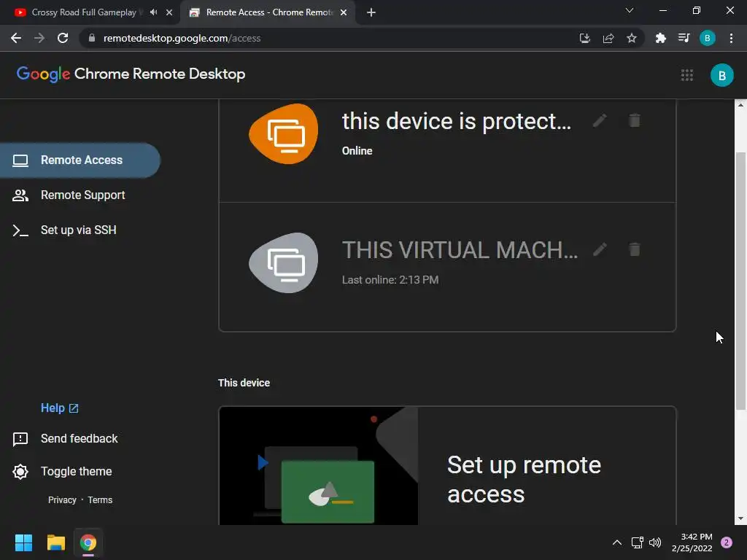Open the Windows Start menu
Viewport: 747px width, 560px height.
point(23,542)
